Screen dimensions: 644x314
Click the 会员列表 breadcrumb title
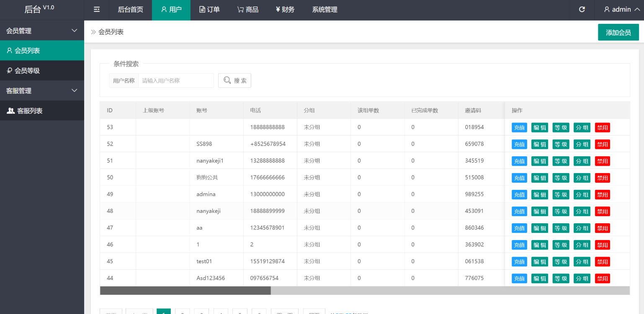coord(111,32)
